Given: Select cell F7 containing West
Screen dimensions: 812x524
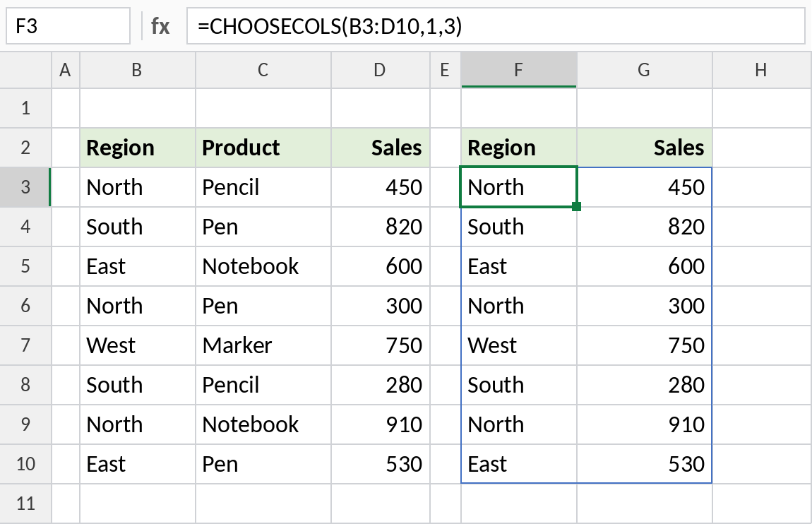Looking at the screenshot, I should (x=518, y=345).
